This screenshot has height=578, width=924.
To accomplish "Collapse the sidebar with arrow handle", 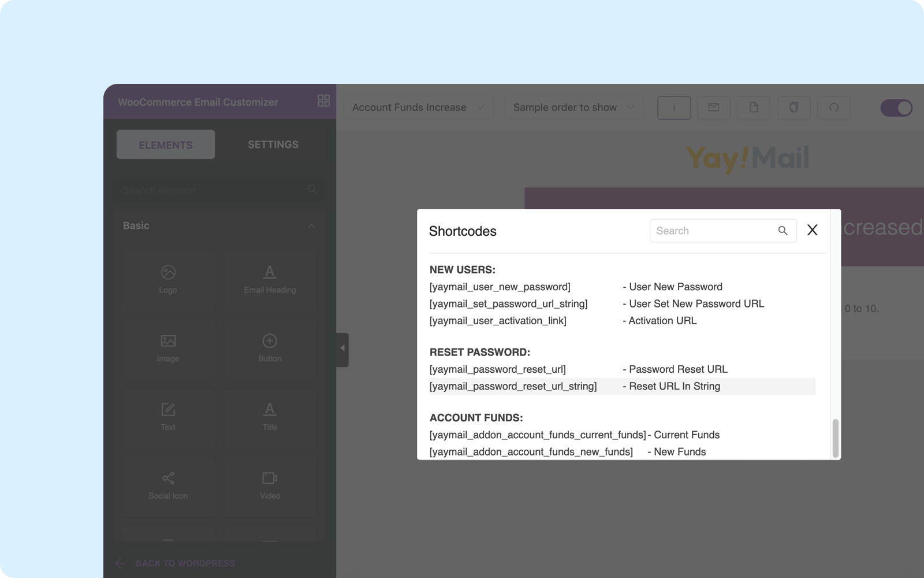I will [x=342, y=349].
